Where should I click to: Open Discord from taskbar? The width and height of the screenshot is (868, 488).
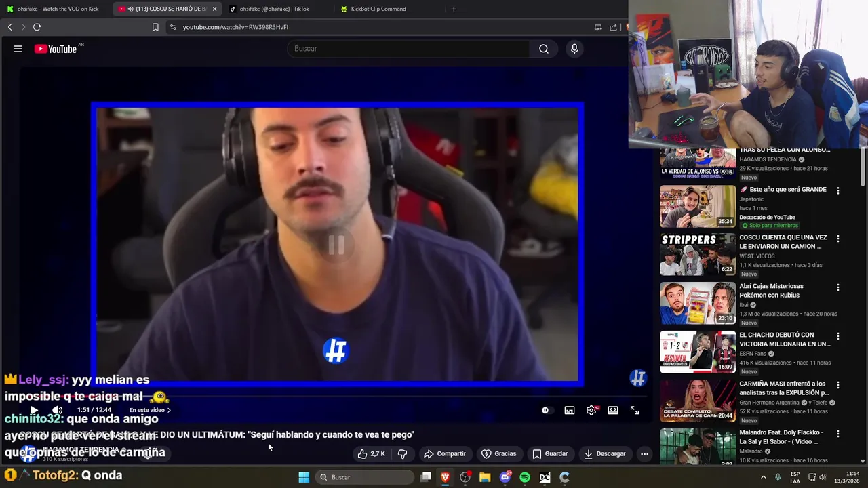coord(505,477)
